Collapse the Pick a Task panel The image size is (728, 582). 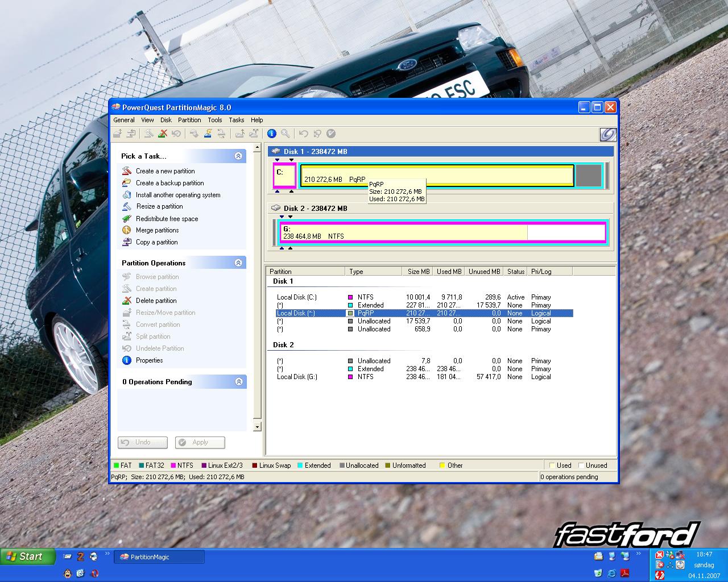click(x=238, y=156)
